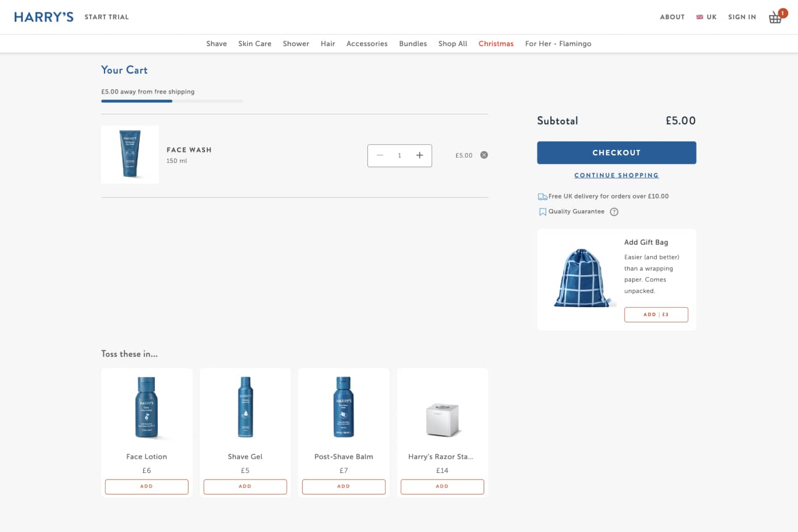Viewport: 798px width, 532px height.
Task: Add Face Lotion to cart
Action: pyautogui.click(x=147, y=486)
